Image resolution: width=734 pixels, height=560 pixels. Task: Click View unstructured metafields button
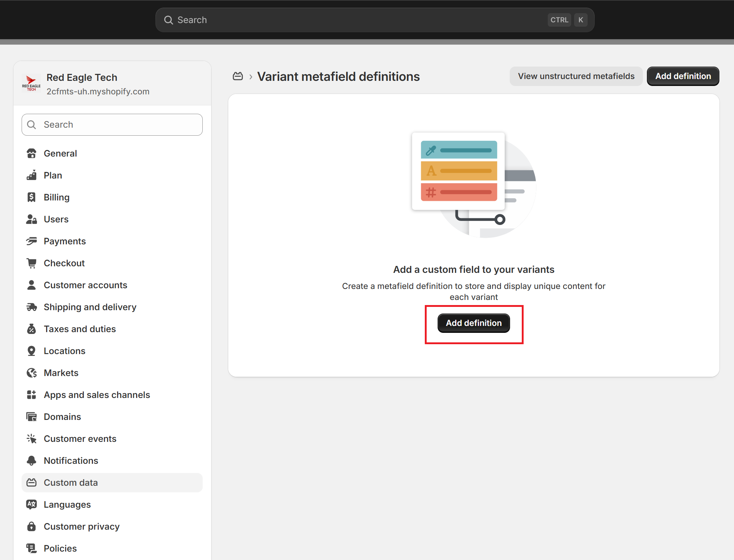576,76
